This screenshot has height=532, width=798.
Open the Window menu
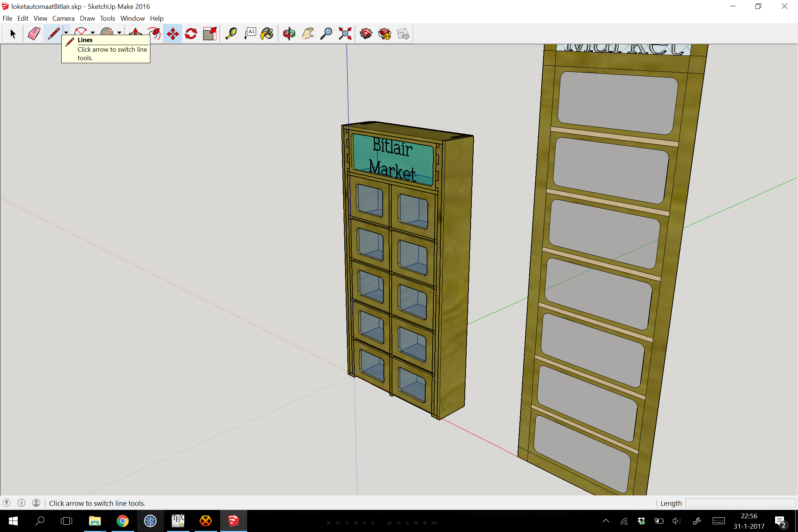coord(132,18)
